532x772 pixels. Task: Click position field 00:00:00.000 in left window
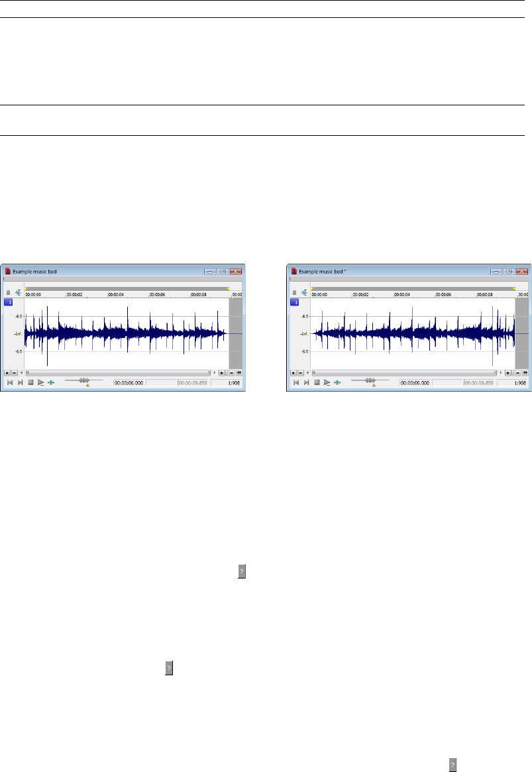129,382
